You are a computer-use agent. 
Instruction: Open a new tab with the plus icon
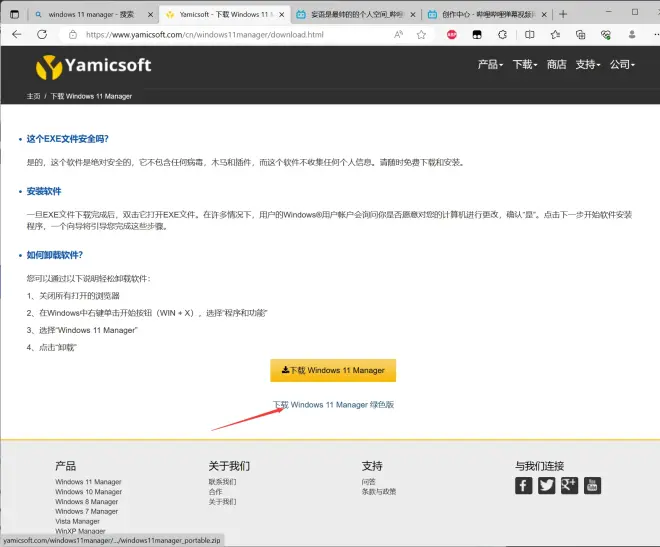563,14
